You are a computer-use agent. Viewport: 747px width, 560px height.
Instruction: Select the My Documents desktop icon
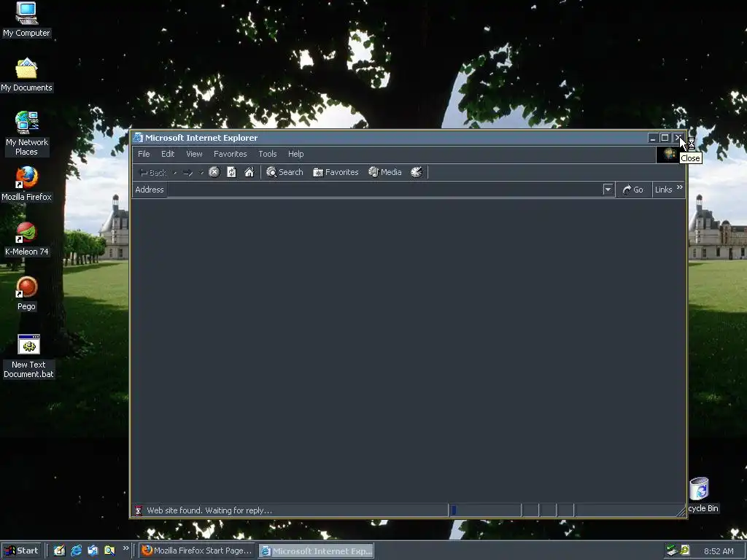[x=26, y=75]
